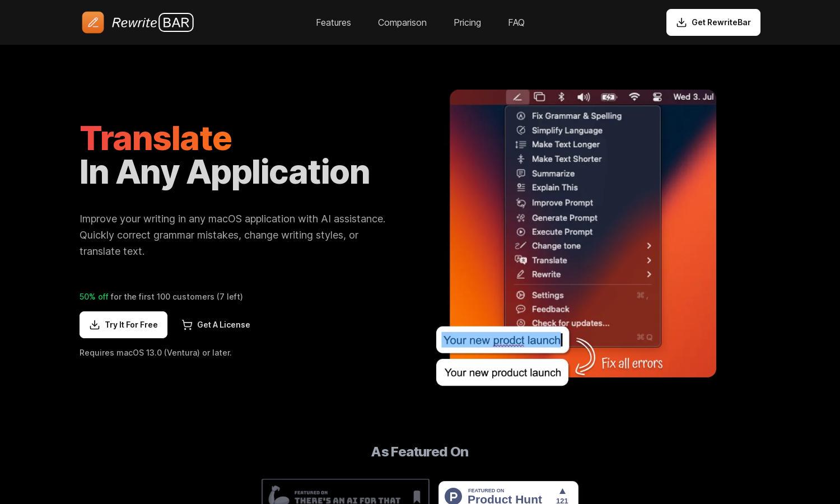Click the Generate Prompt icon
This screenshot has width=840, height=504.
point(521,218)
